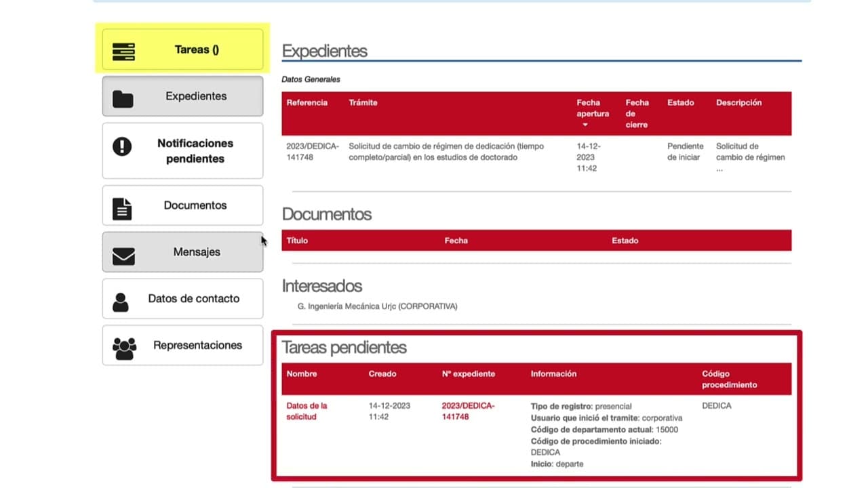Click the Fecha apertura column header
The image size is (868, 488).
(x=593, y=108)
